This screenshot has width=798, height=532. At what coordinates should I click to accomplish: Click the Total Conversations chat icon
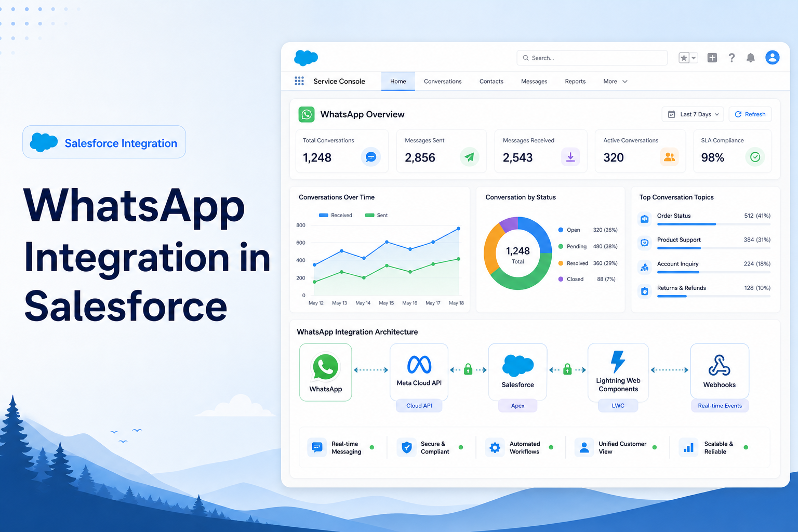coord(371,157)
